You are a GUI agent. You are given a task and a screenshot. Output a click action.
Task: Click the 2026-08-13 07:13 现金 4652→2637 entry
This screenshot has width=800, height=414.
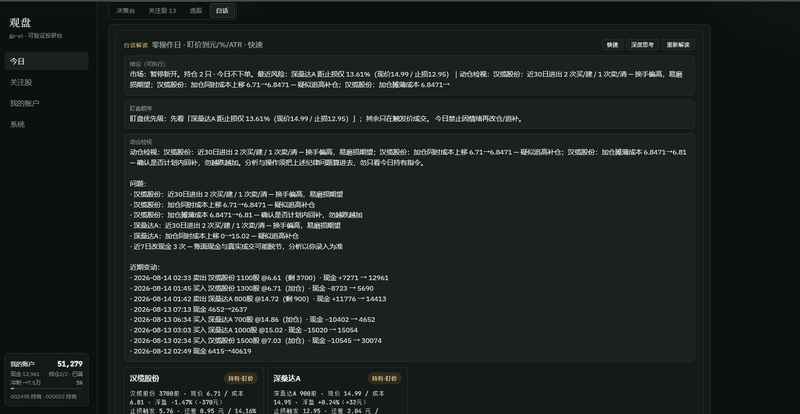coord(188,309)
